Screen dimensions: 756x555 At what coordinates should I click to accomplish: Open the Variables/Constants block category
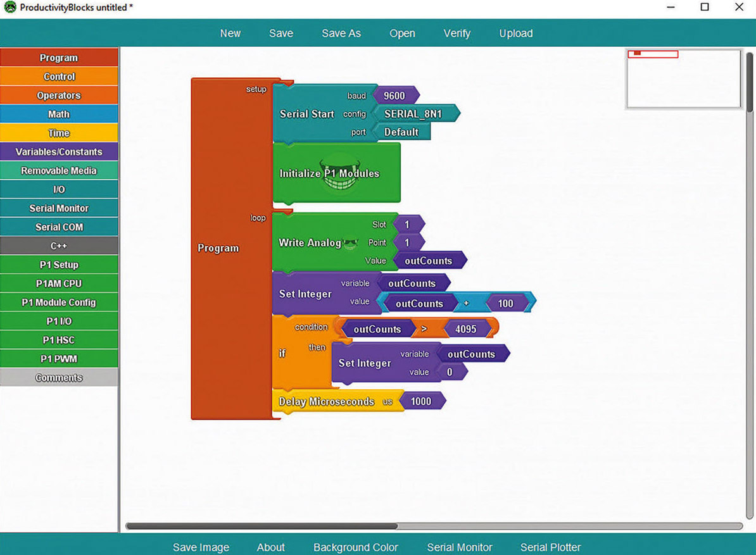pyautogui.click(x=59, y=152)
